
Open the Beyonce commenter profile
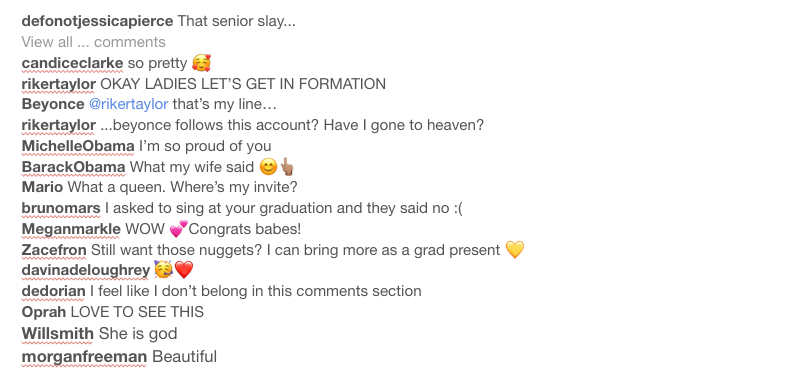tap(53, 104)
